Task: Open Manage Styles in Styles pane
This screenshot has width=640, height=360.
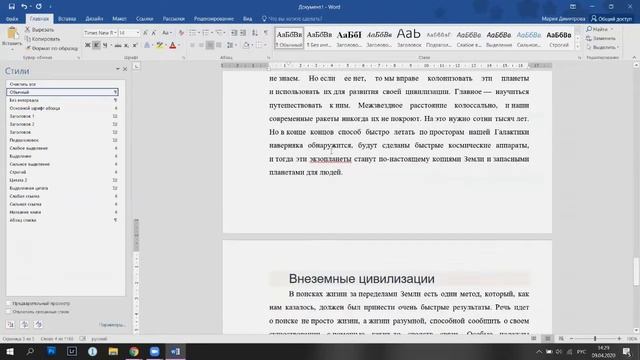Action: click(x=38, y=324)
